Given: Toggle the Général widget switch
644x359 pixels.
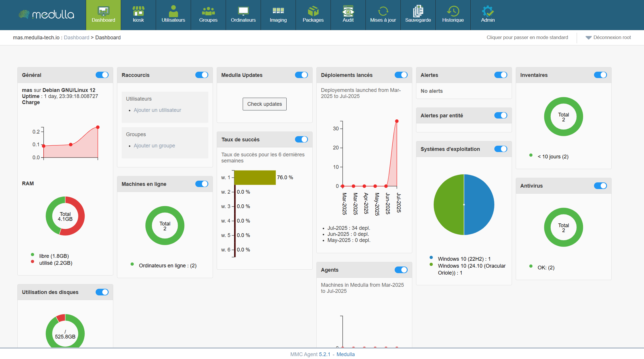Looking at the screenshot, I should click(x=102, y=75).
